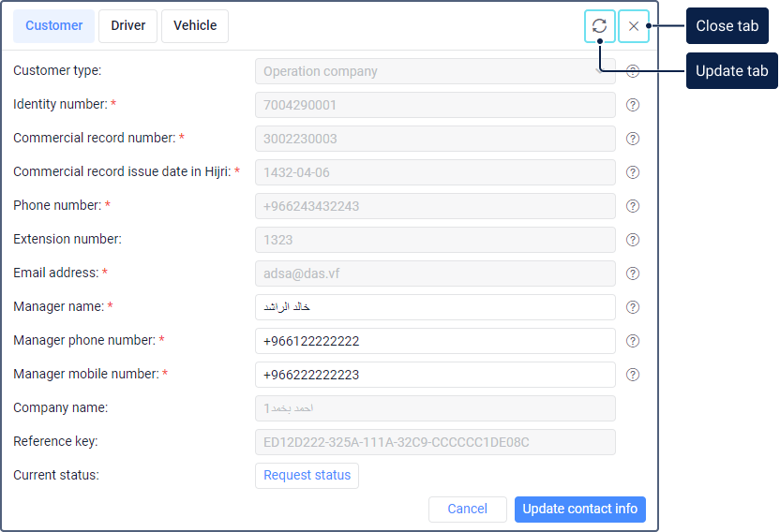
Task: Show help for Commercial record number
Action: pos(633,139)
